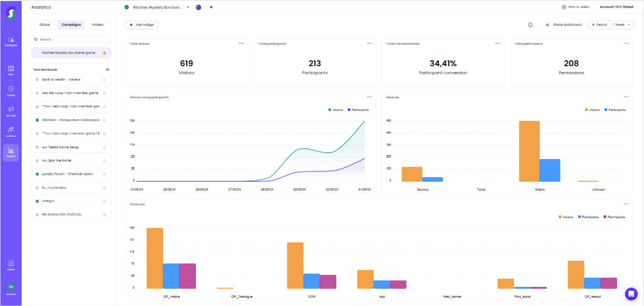Click the QR_Instore visitors bar in Channels
644x306 pixels.
[155, 258]
